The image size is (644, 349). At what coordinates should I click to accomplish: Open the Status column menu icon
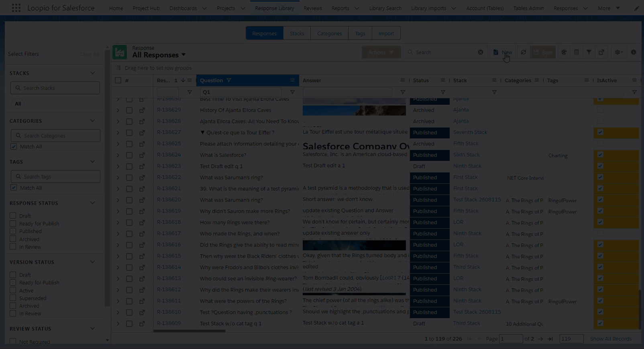click(443, 80)
